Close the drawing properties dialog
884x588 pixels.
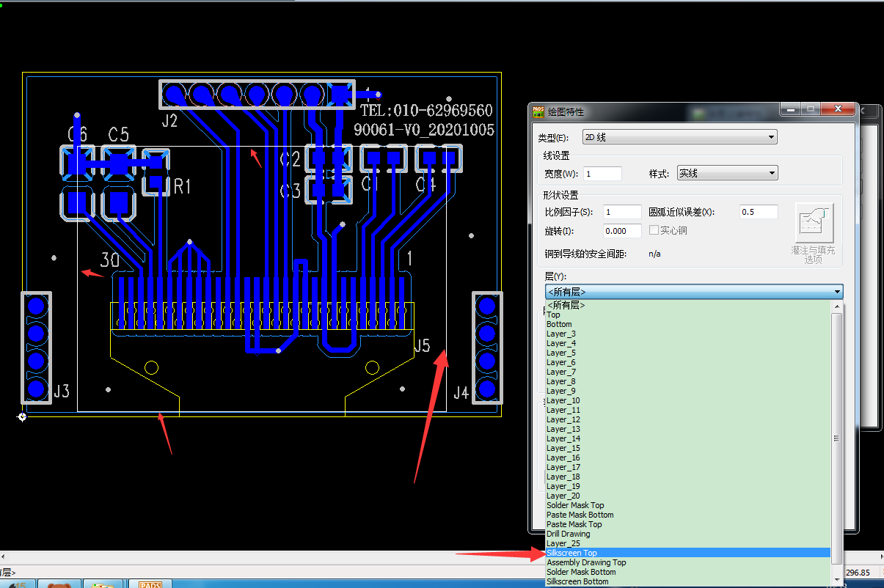pos(838,109)
